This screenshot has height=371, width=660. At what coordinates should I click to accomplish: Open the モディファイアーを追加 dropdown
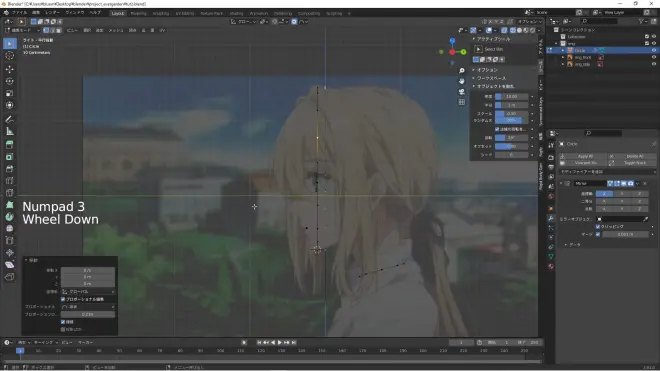(607, 172)
